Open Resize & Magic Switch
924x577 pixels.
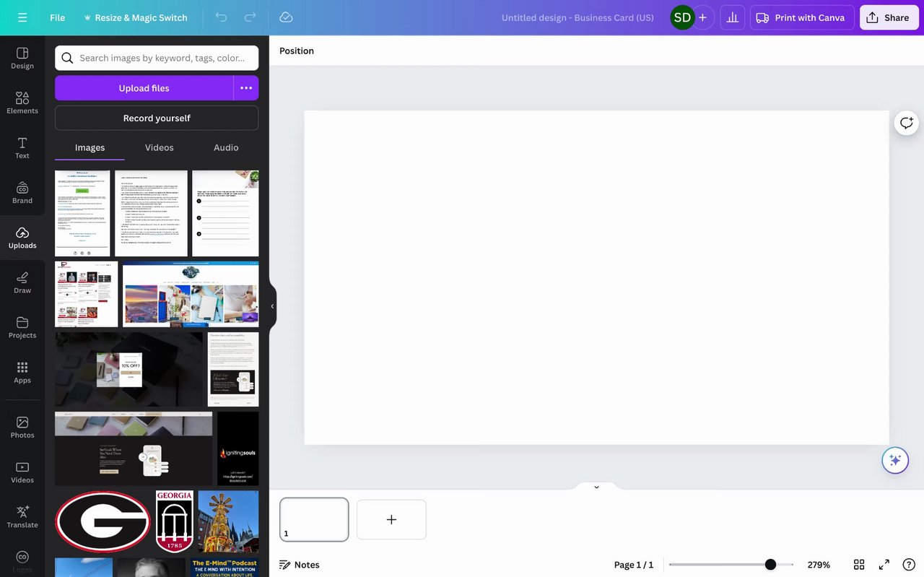pos(135,17)
